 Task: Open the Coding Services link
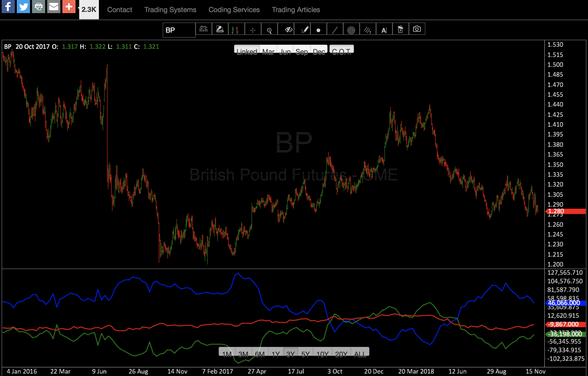tap(234, 10)
